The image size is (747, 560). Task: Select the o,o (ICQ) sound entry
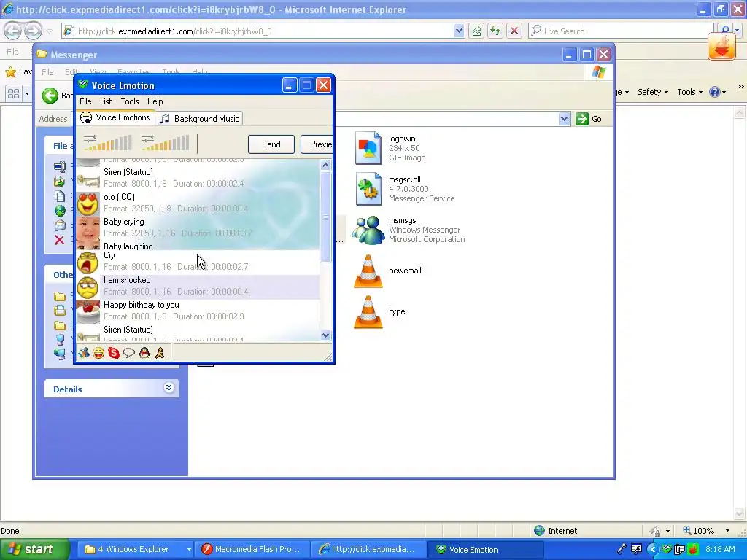pos(198,203)
